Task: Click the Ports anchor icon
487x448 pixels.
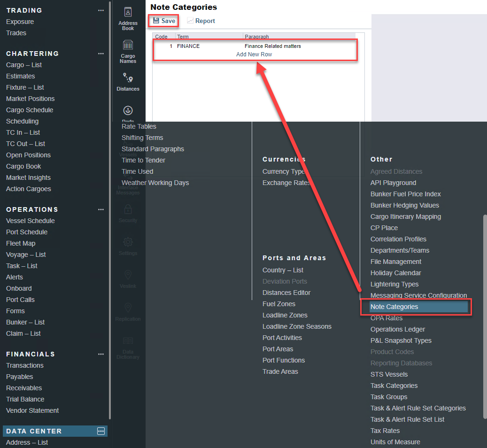Action: click(x=128, y=111)
